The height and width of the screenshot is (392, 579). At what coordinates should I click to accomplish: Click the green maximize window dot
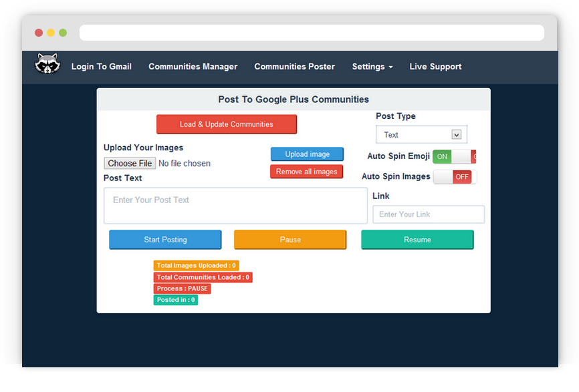63,33
